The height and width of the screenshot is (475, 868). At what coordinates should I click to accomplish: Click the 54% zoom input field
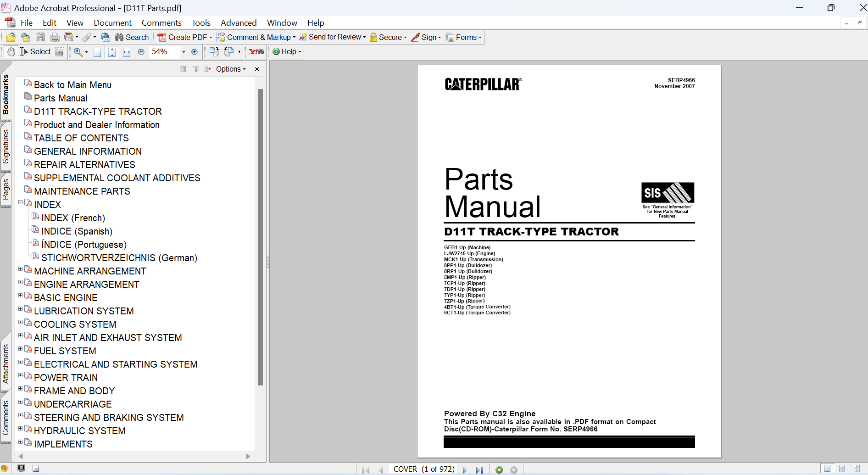pyautogui.click(x=164, y=52)
